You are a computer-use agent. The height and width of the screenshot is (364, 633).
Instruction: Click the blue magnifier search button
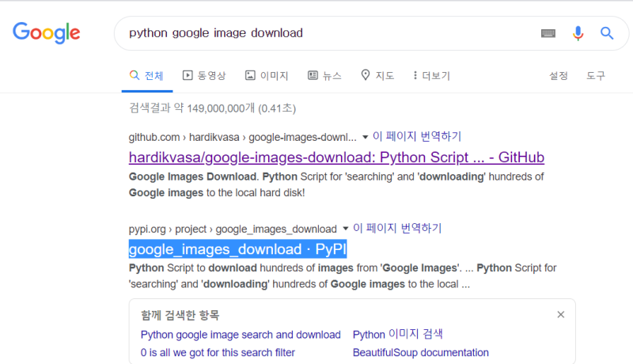pyautogui.click(x=607, y=33)
